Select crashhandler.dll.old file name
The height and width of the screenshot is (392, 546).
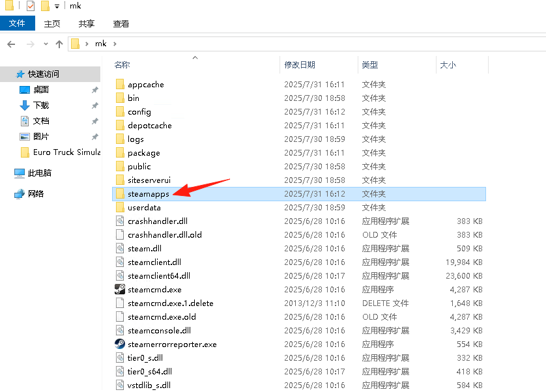[165, 234]
